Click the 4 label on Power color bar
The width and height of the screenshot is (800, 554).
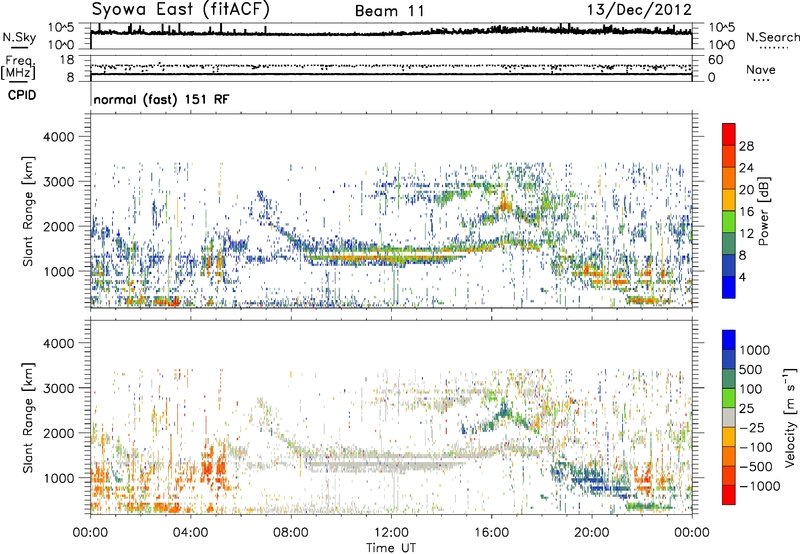pyautogui.click(x=743, y=278)
